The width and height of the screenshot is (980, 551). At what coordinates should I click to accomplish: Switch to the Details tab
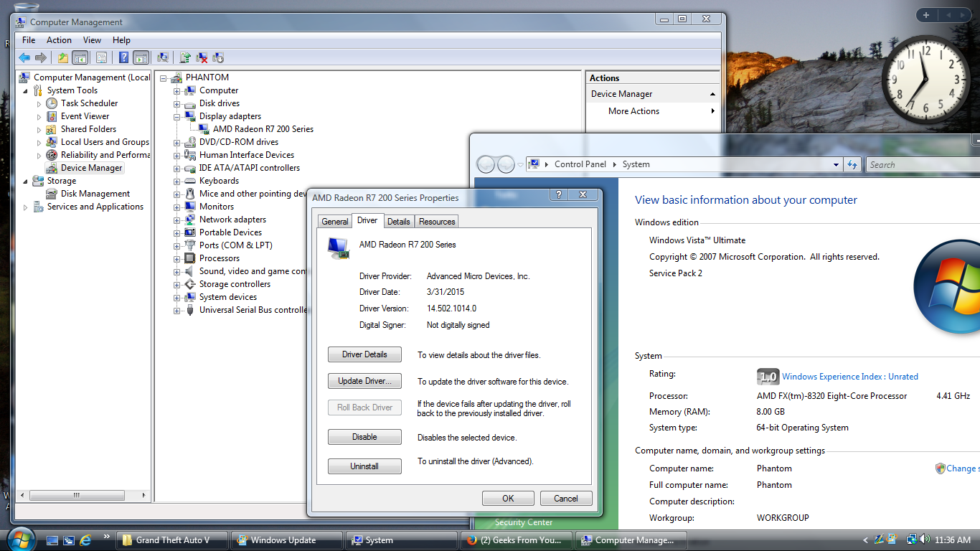pos(399,222)
